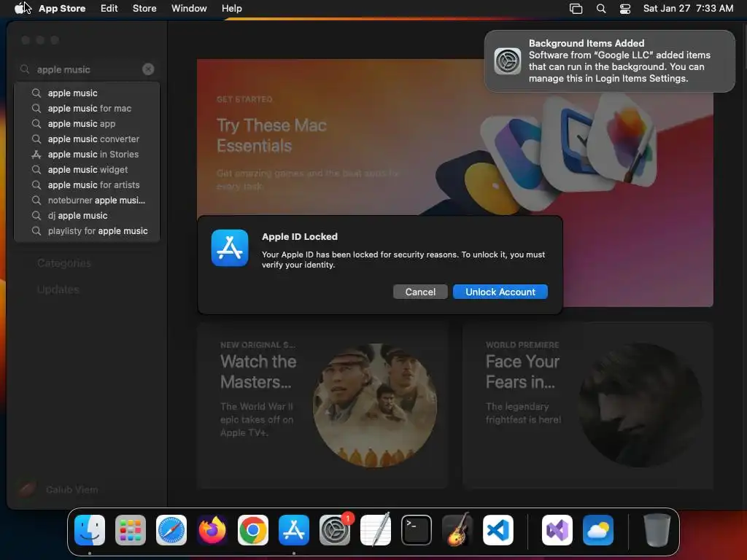Open the 'Face Your Fears in...' story card

587,405
